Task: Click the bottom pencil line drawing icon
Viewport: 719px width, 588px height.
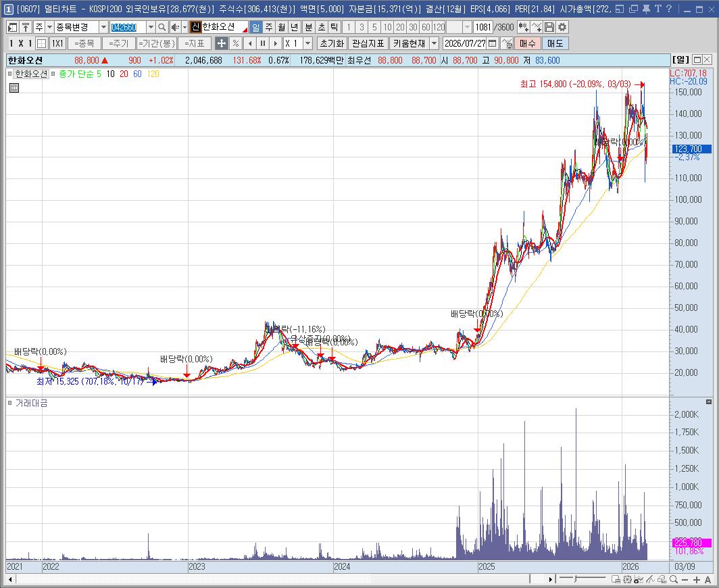Action: 650,579
